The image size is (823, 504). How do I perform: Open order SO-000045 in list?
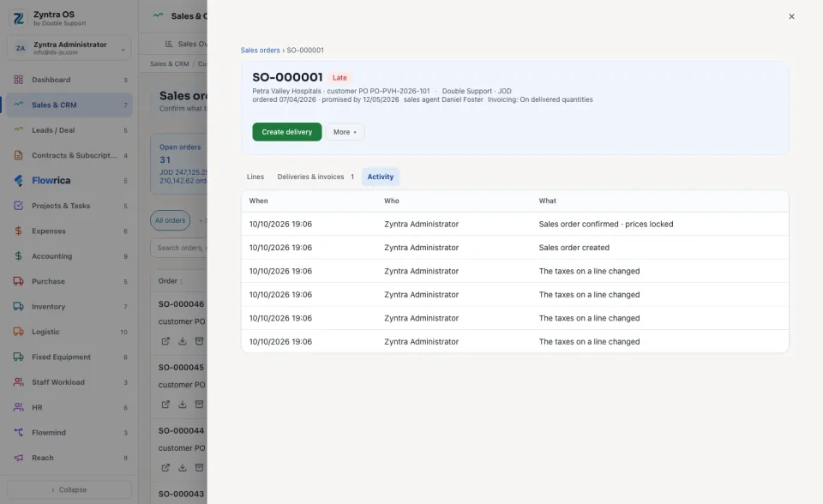[181, 367]
